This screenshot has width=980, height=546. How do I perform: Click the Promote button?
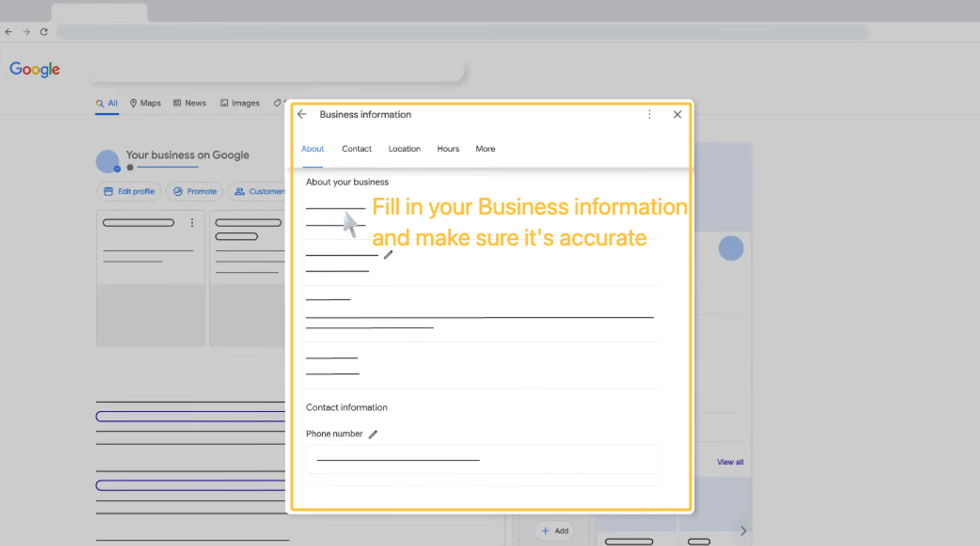[x=195, y=192]
